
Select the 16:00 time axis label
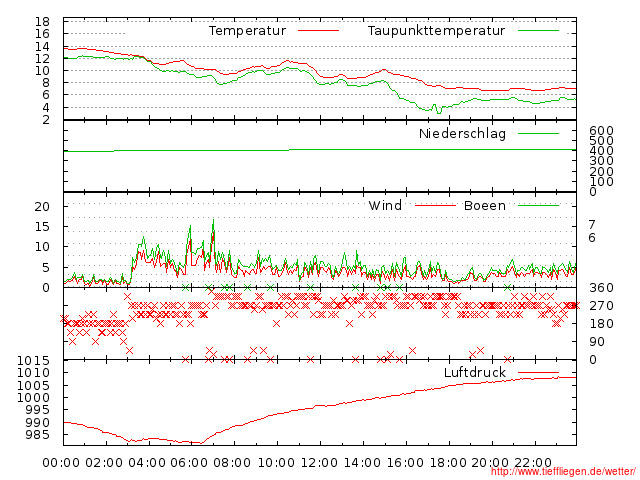pyautogui.click(x=405, y=463)
